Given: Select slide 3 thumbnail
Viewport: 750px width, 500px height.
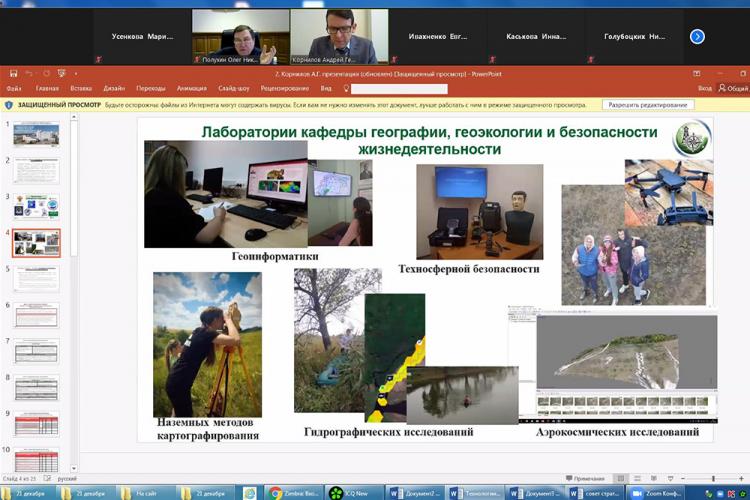Looking at the screenshot, I should click(36, 206).
